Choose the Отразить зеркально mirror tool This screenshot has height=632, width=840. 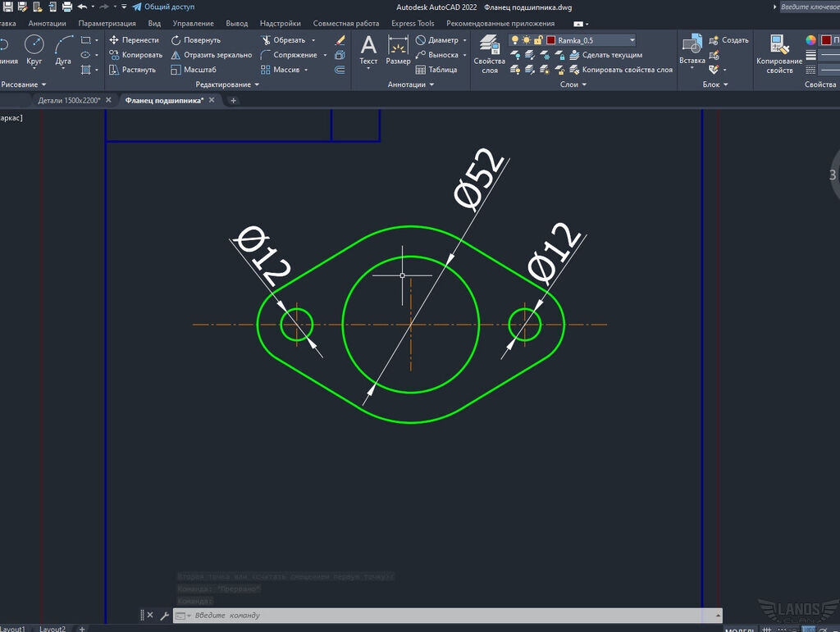tap(211, 55)
